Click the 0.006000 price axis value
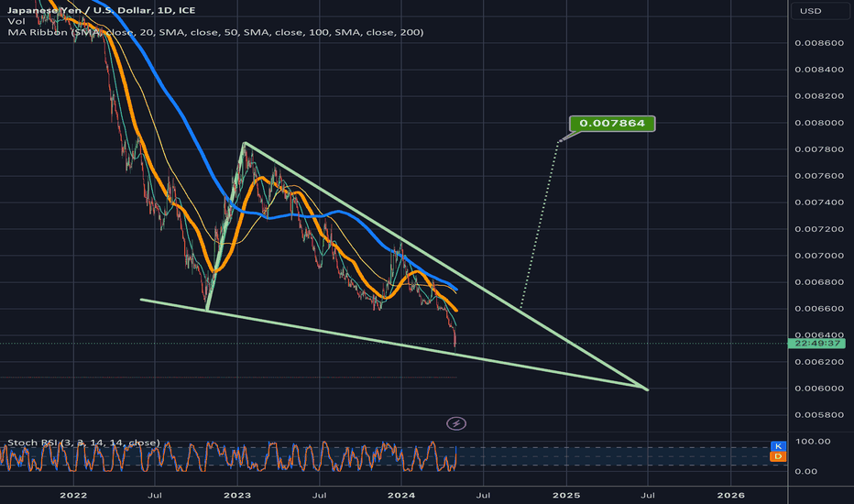This screenshot has height=504, width=854. click(819, 389)
